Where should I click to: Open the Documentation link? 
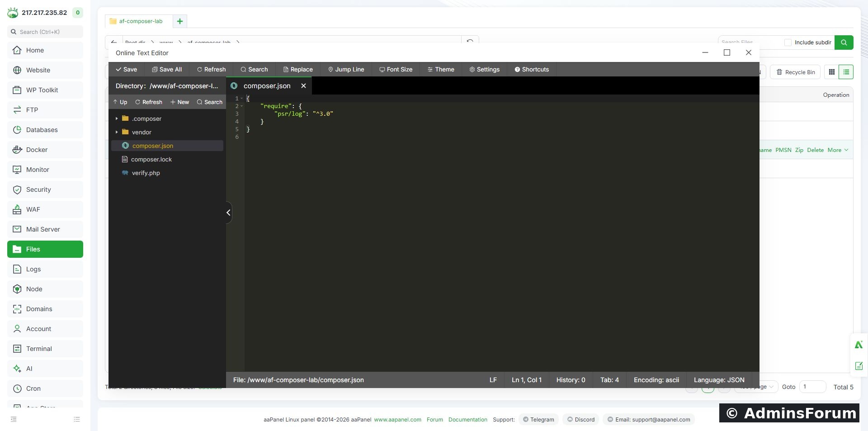click(x=467, y=420)
